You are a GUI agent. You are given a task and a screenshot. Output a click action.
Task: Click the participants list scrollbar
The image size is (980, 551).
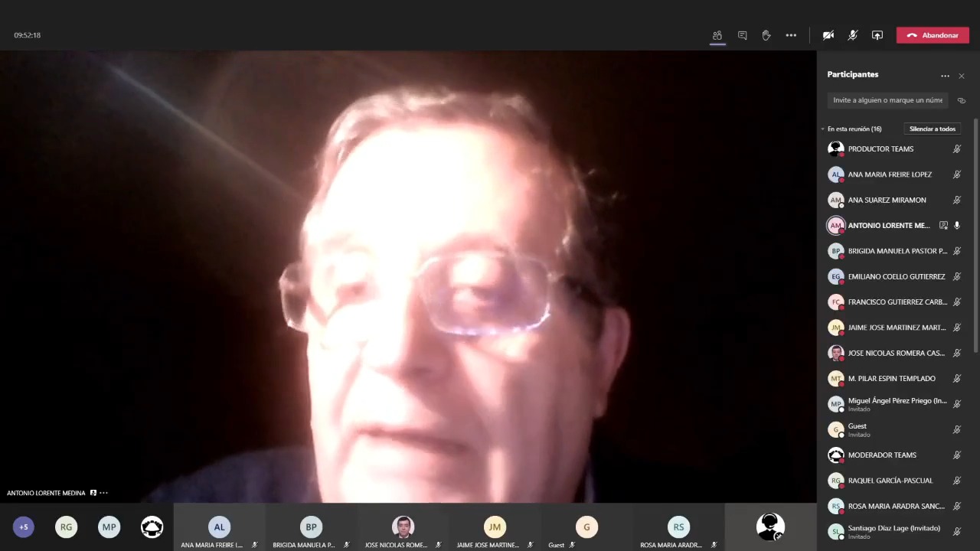(975, 230)
